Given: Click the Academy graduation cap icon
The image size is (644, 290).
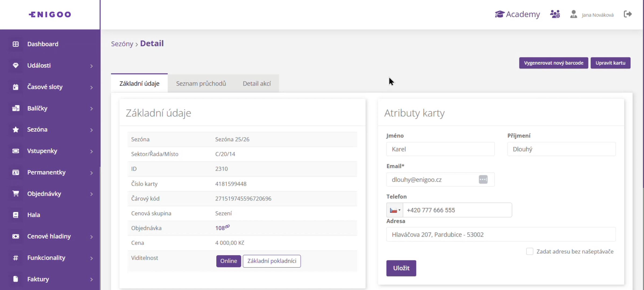Looking at the screenshot, I should pyautogui.click(x=499, y=14).
